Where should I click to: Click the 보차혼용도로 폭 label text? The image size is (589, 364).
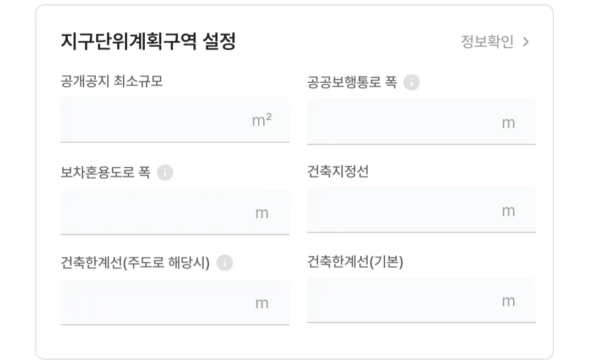pos(106,173)
